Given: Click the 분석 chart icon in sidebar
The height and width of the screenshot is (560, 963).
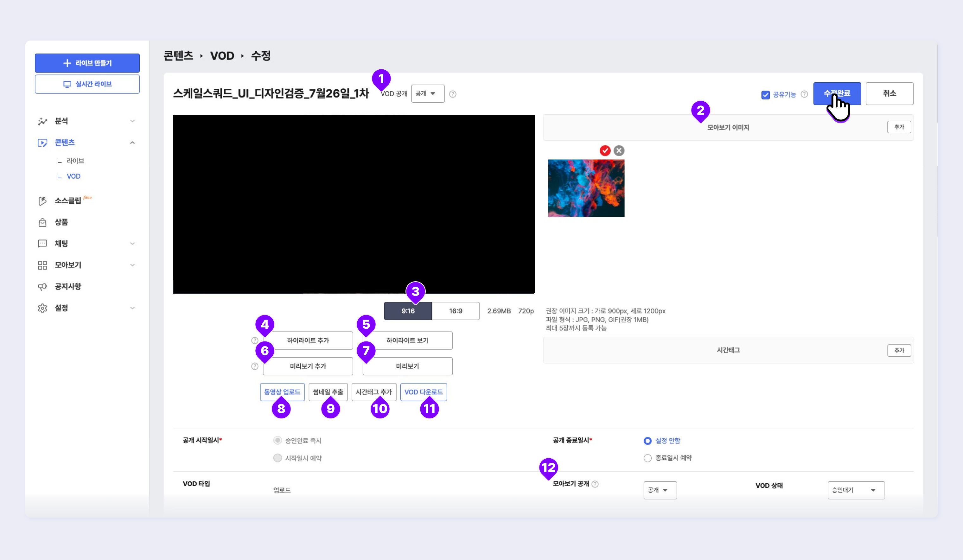Looking at the screenshot, I should 42,122.
